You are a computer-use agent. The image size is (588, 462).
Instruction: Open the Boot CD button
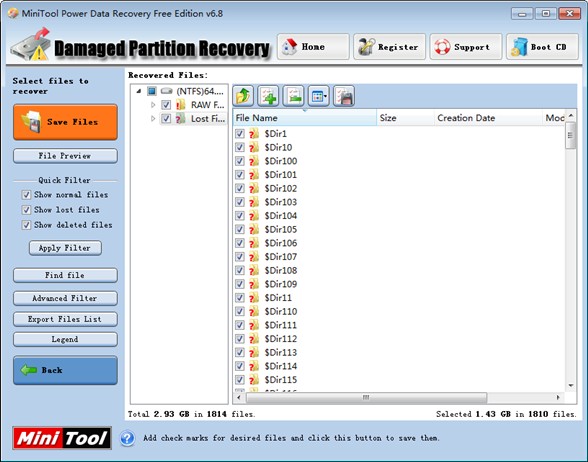coord(542,47)
